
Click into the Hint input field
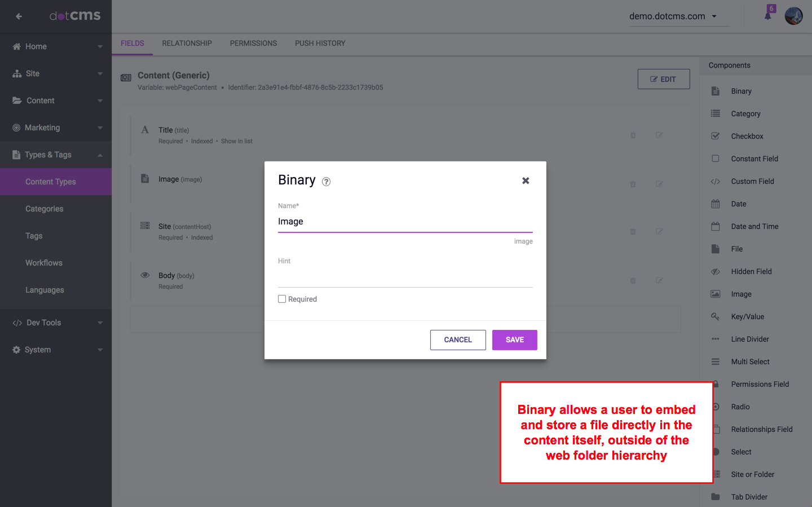pyautogui.click(x=405, y=278)
